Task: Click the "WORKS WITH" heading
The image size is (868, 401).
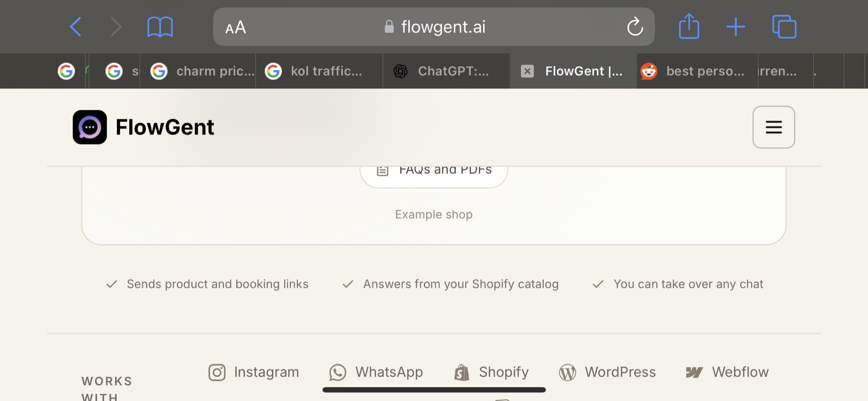Action: point(107,388)
